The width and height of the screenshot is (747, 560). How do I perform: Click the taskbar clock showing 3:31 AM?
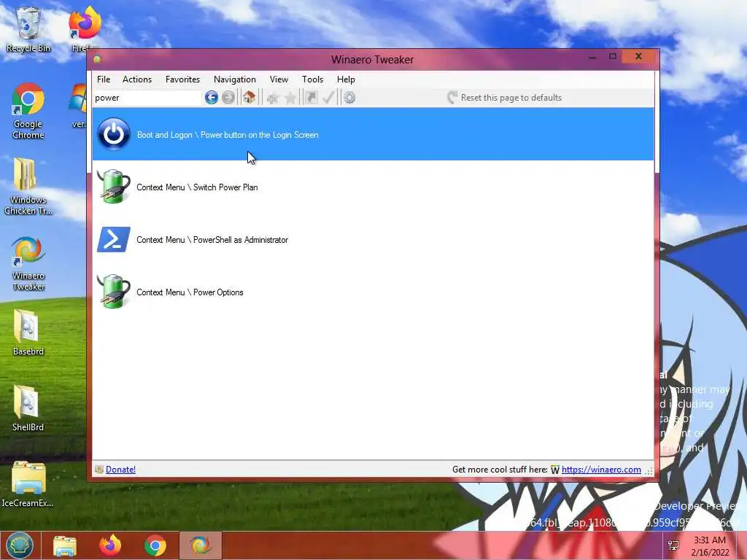[710, 545]
